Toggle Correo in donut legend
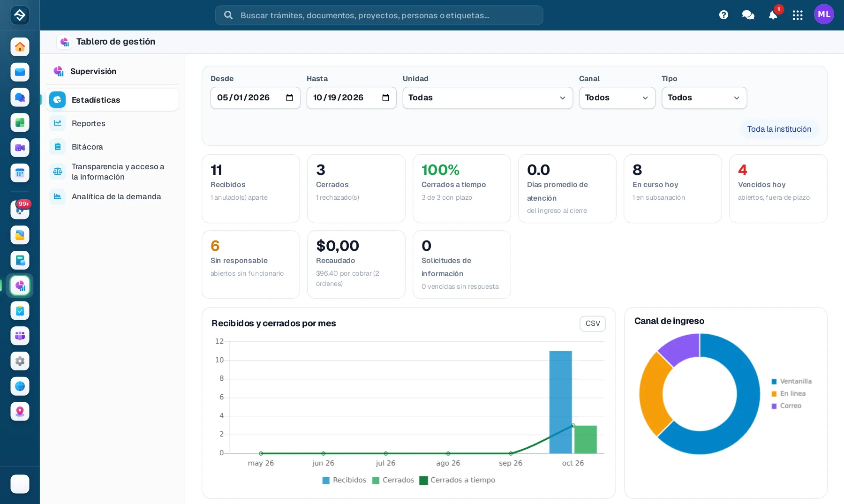Image resolution: width=844 pixels, height=504 pixels. [786, 406]
